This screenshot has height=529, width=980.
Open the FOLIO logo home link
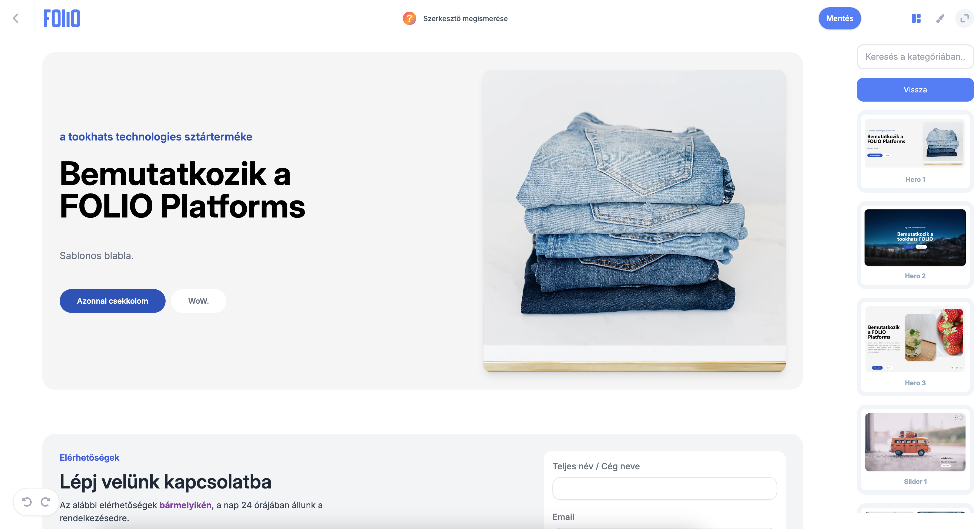click(62, 18)
